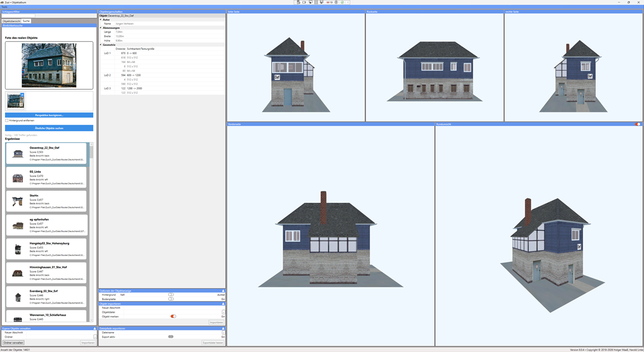Toggle the Hintergrund hell/dunkel switch
The width and height of the screenshot is (644, 352).
pyautogui.click(x=171, y=294)
